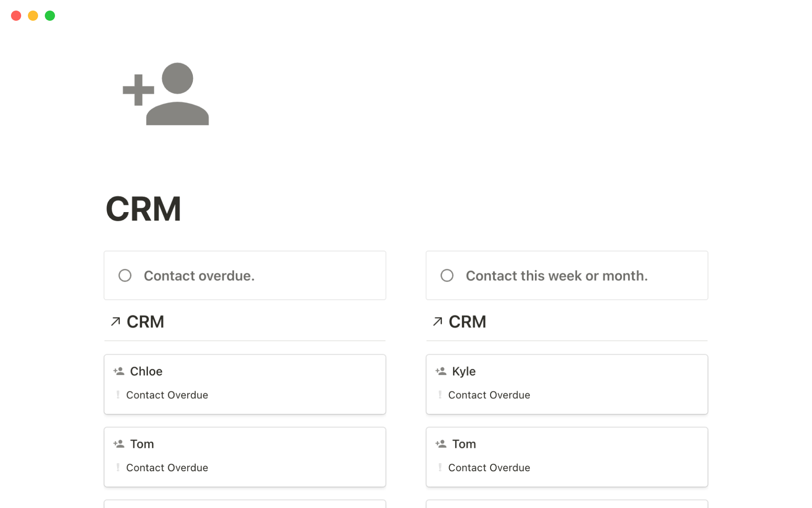Click the CRM link icon in left column

[115, 322]
